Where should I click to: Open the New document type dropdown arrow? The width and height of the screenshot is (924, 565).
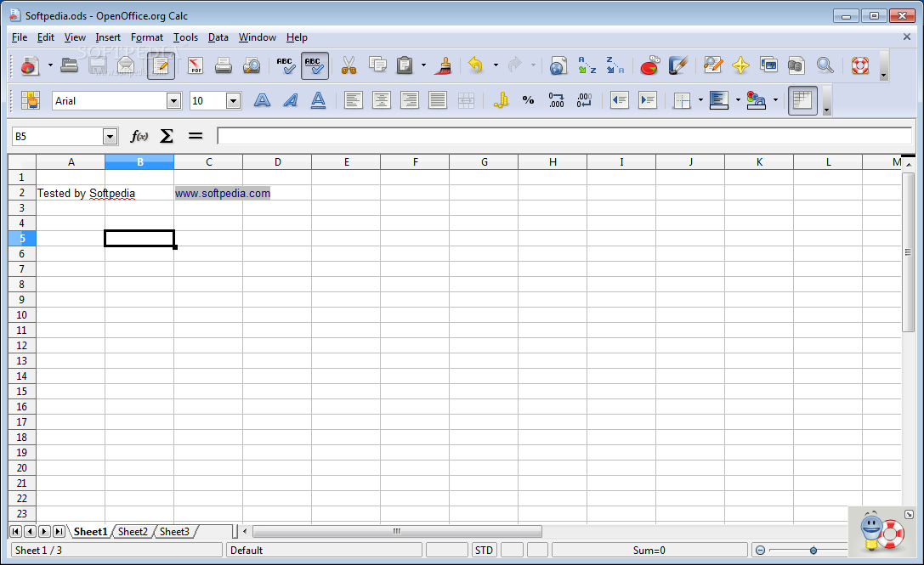tap(50, 65)
